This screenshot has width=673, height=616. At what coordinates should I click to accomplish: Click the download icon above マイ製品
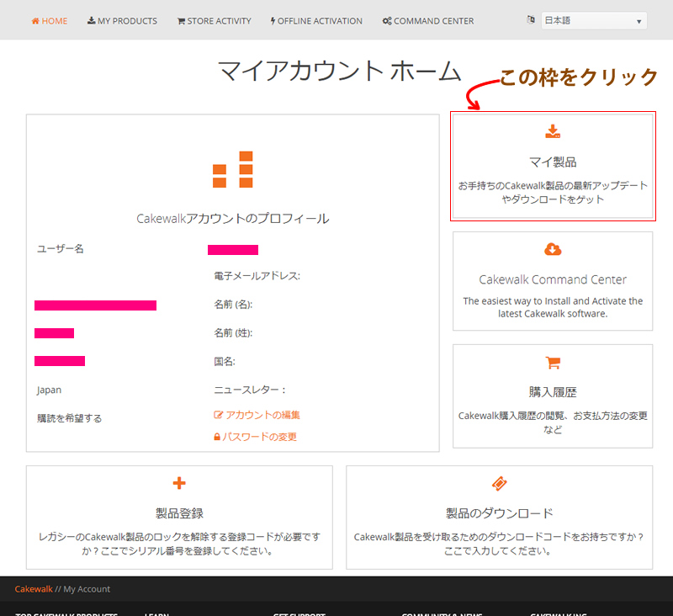point(553,131)
